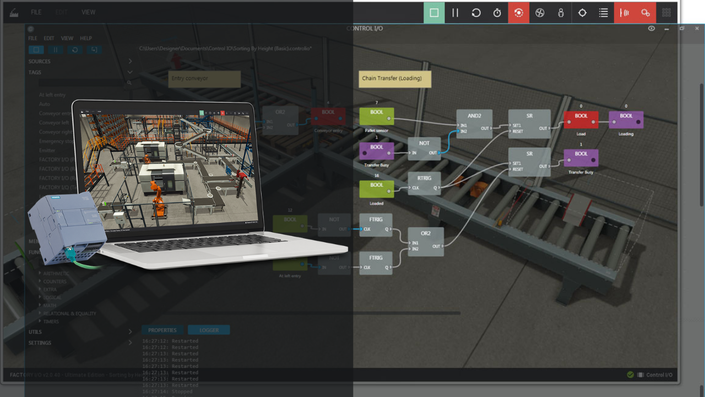Click the diamond sensor tags icon
705x397 pixels.
(x=582, y=13)
